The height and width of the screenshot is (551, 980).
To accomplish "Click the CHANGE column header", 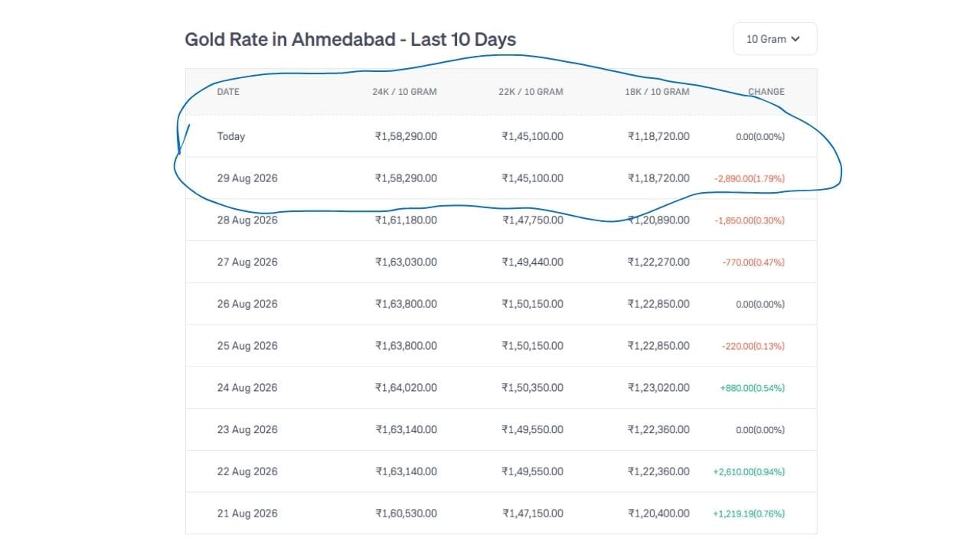I will 766,92.
